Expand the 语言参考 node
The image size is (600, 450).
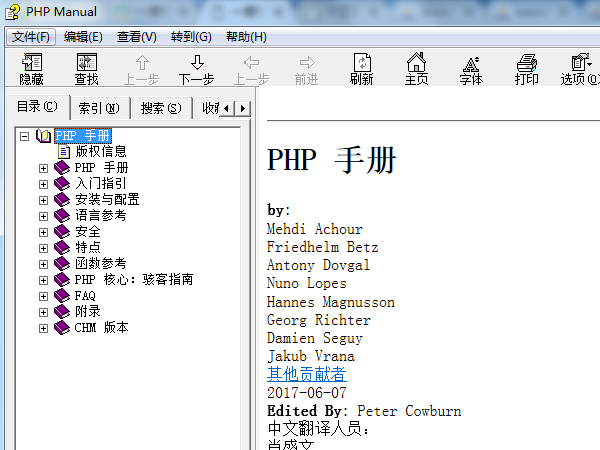click(x=43, y=217)
